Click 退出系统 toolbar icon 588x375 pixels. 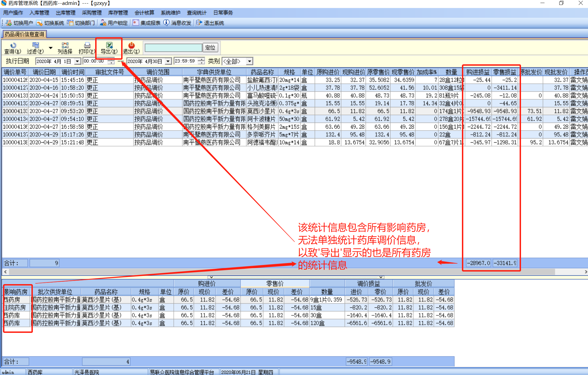[199, 23]
